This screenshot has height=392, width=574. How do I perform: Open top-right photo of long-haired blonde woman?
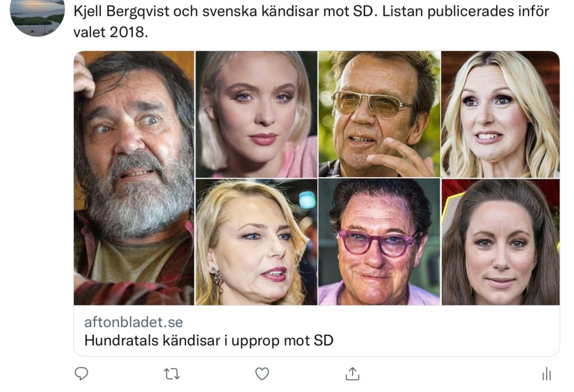click(501, 114)
